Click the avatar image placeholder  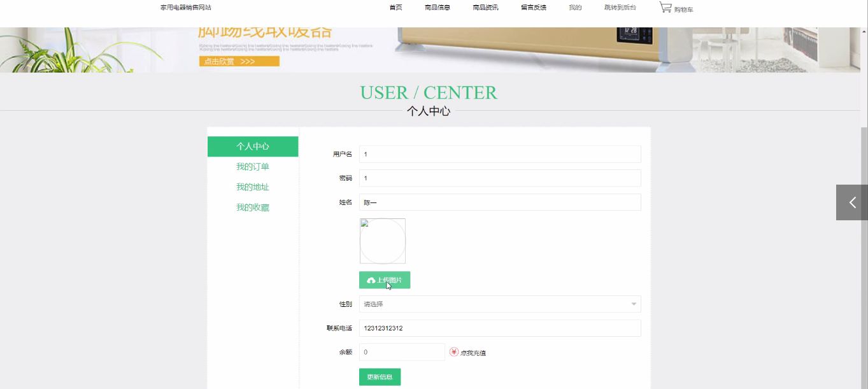pos(383,241)
